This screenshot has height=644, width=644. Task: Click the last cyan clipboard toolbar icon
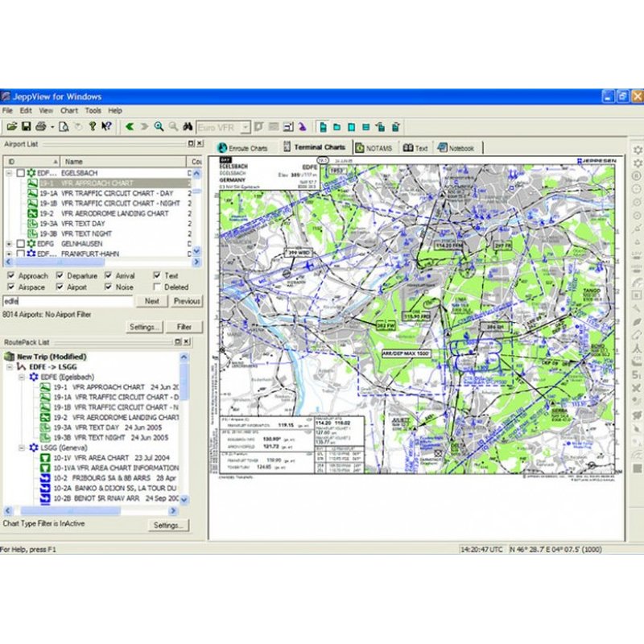[395, 127]
